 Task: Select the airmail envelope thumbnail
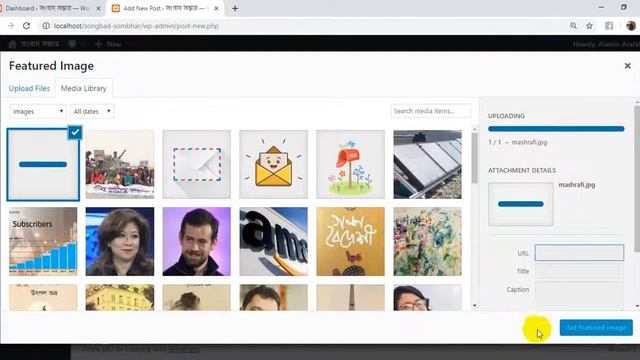197,164
